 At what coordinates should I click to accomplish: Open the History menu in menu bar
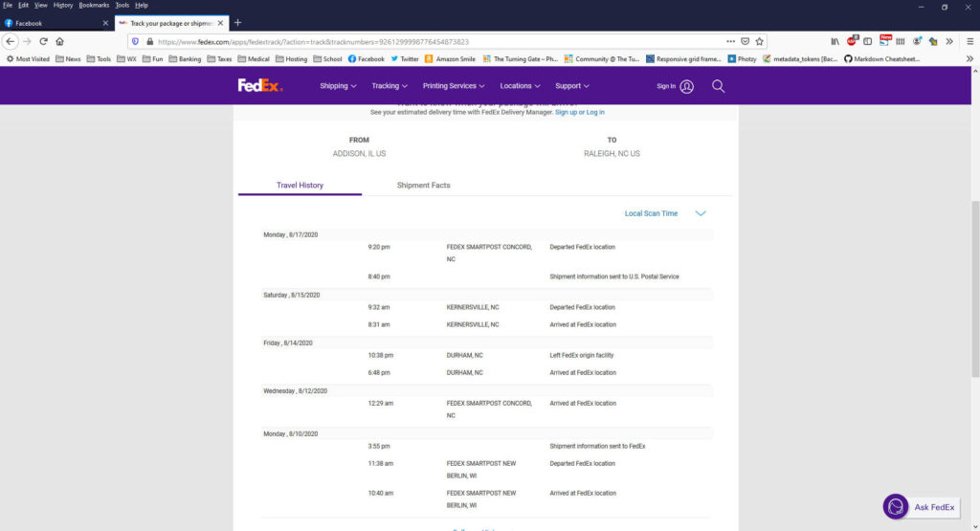click(x=62, y=5)
